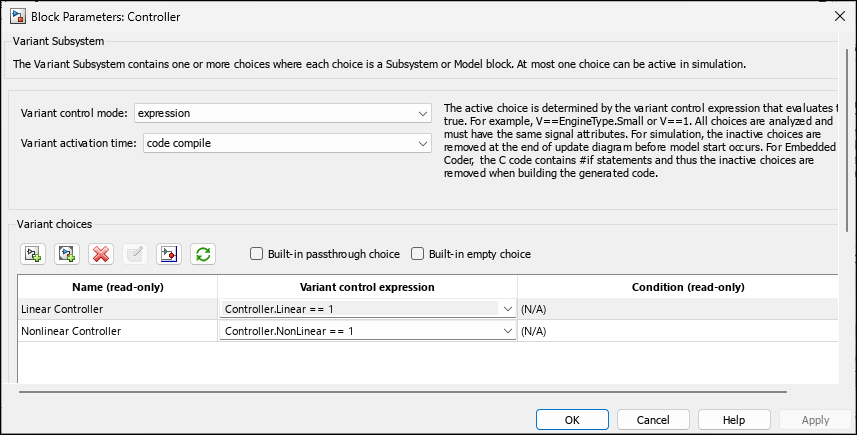Image resolution: width=857 pixels, height=435 pixels.
Task: Click the add Model variant choice icon
Action: point(67,254)
